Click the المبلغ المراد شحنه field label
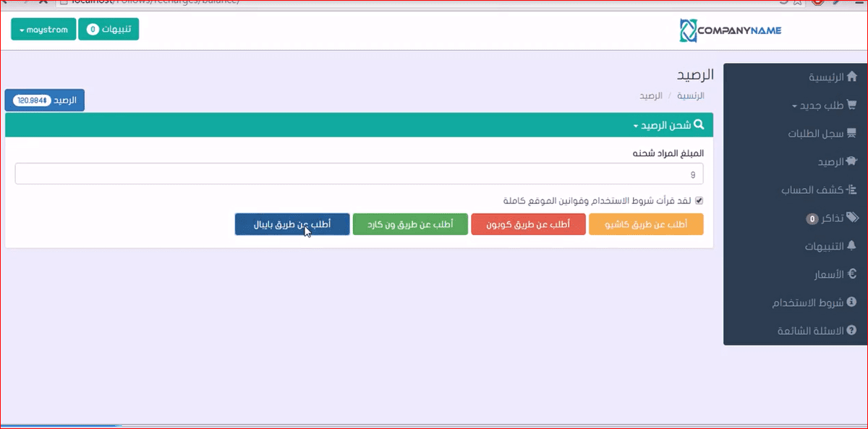The height and width of the screenshot is (429, 868). (668, 153)
